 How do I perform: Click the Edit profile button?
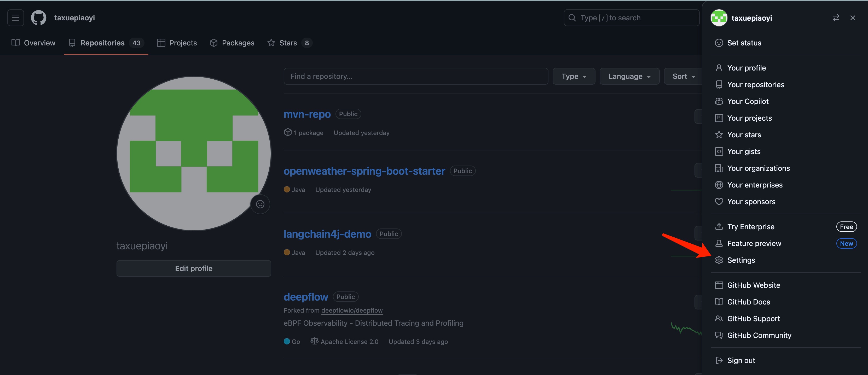pyautogui.click(x=193, y=268)
